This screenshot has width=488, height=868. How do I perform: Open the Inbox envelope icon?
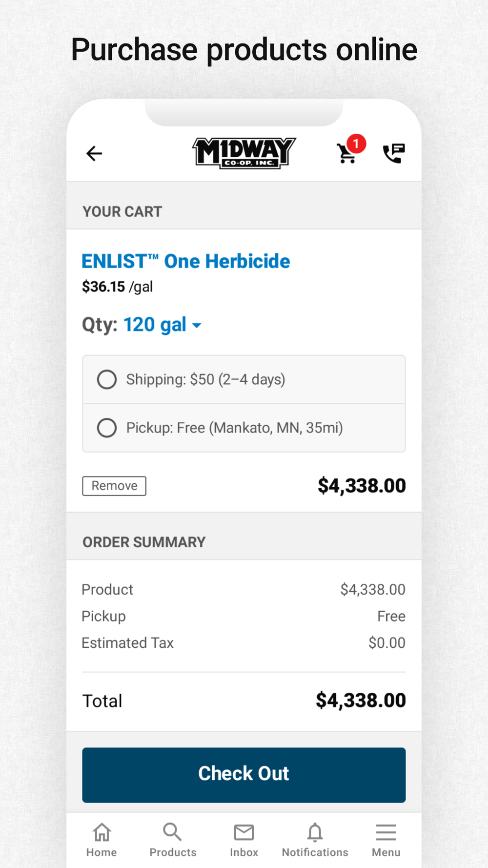pos(244,832)
